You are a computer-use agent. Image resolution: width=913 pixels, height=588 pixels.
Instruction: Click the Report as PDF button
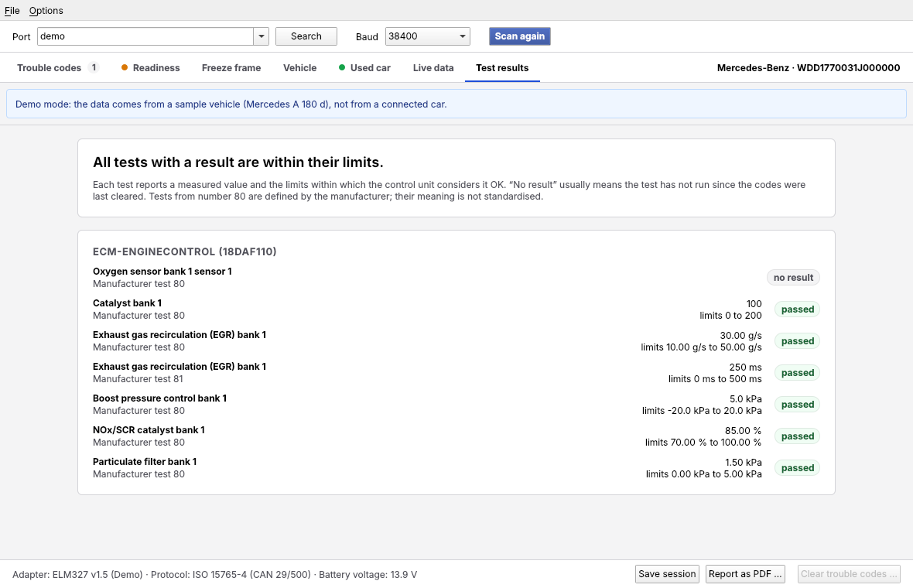coord(745,574)
